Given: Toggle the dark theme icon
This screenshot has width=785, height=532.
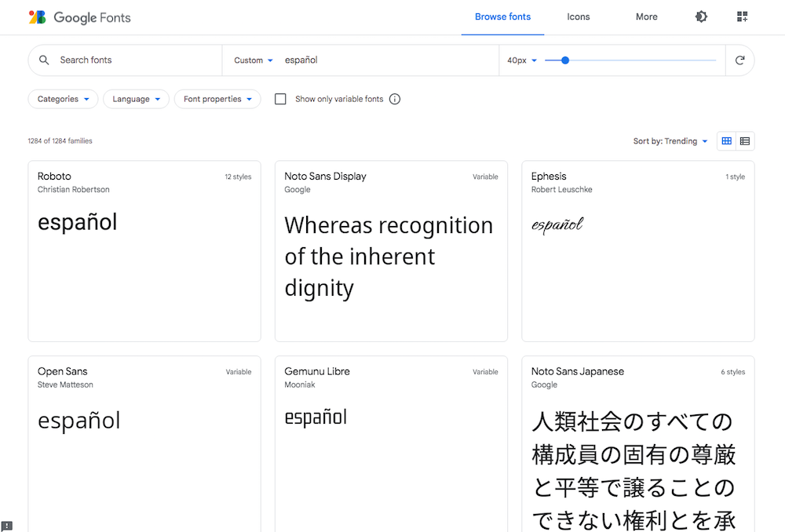Looking at the screenshot, I should tap(701, 16).
